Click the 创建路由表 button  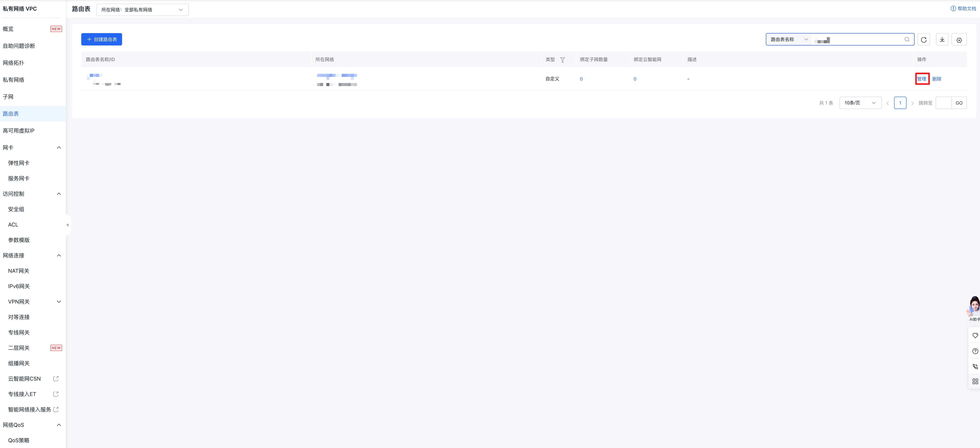pos(102,40)
